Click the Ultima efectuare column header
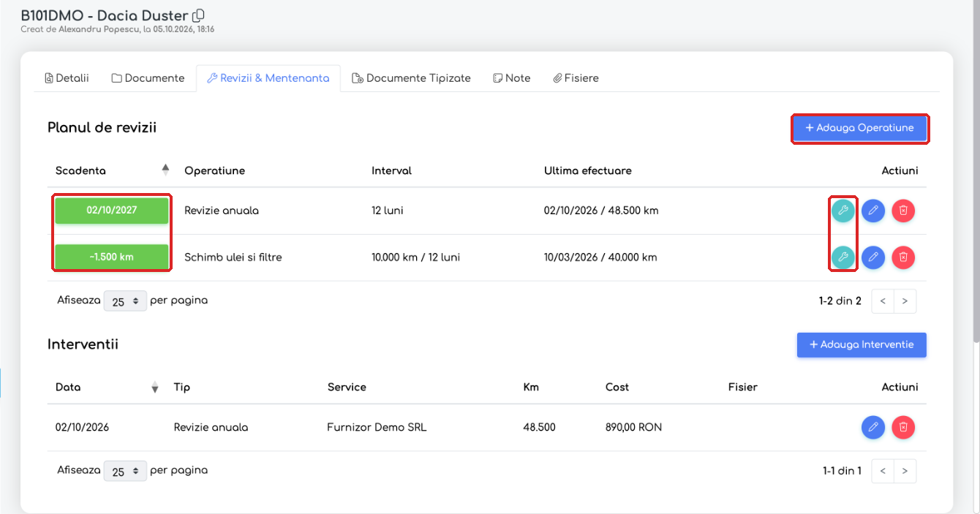This screenshot has height=514, width=980. click(587, 170)
